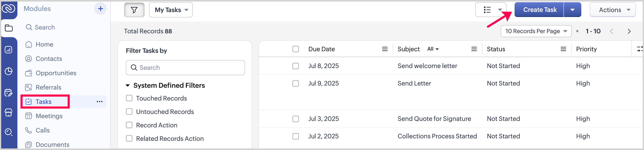Click the pie chart icon in left rail

click(9, 71)
